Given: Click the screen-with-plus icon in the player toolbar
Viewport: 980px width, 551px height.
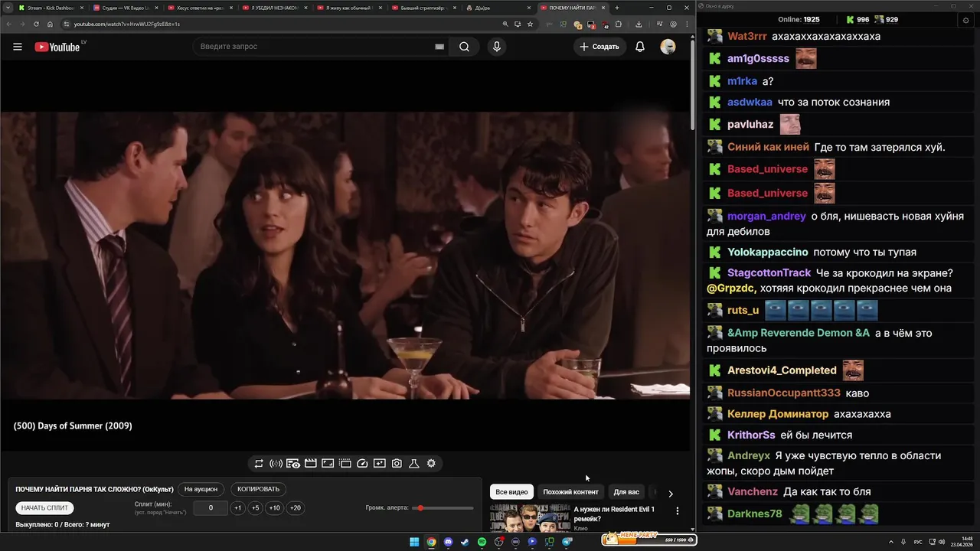Looking at the screenshot, I should coord(380,464).
